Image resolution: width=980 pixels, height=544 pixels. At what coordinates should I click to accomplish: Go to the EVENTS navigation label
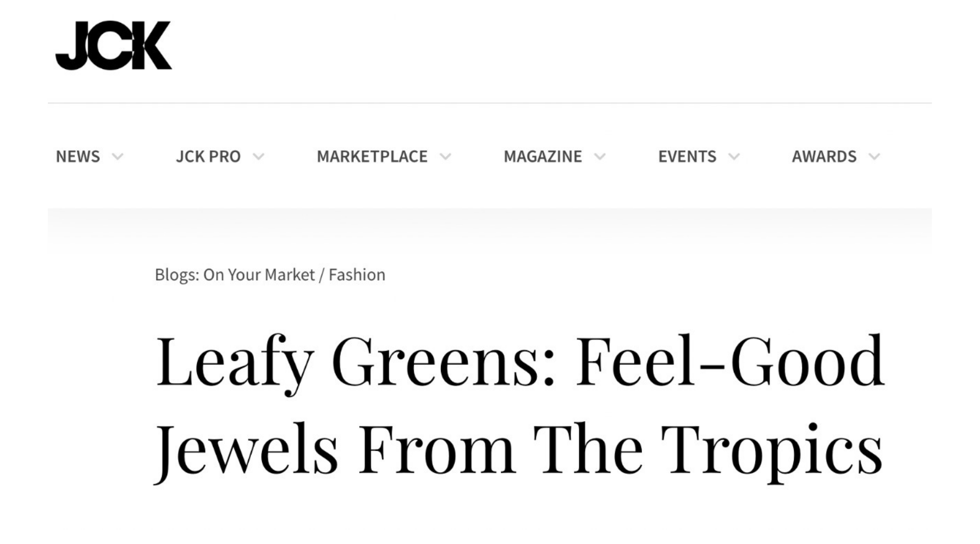click(687, 157)
